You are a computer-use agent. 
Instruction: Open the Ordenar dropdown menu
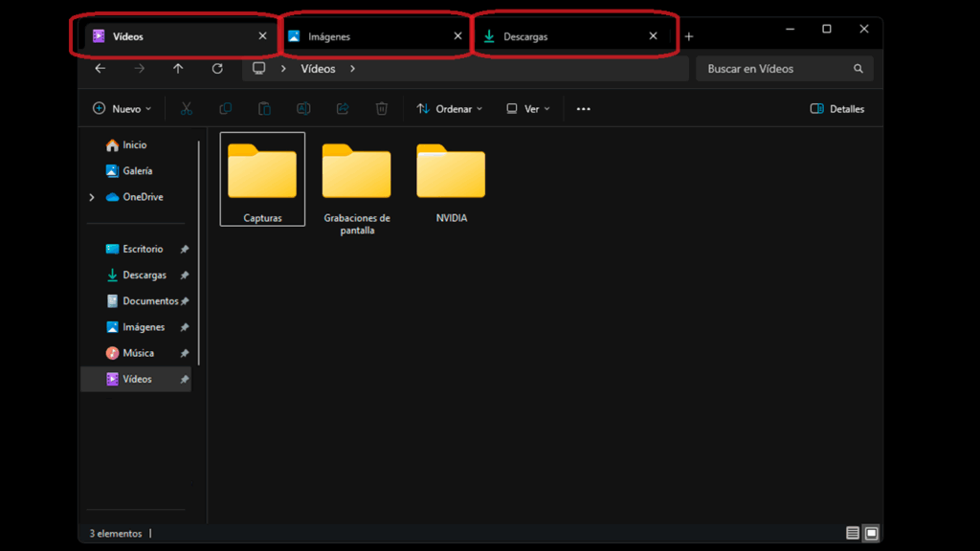449,108
